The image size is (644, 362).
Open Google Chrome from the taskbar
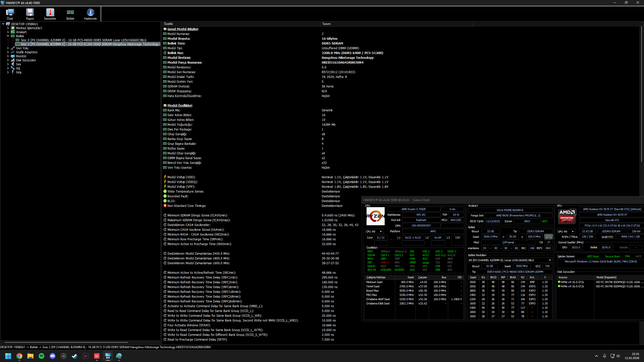[x=19, y=356]
